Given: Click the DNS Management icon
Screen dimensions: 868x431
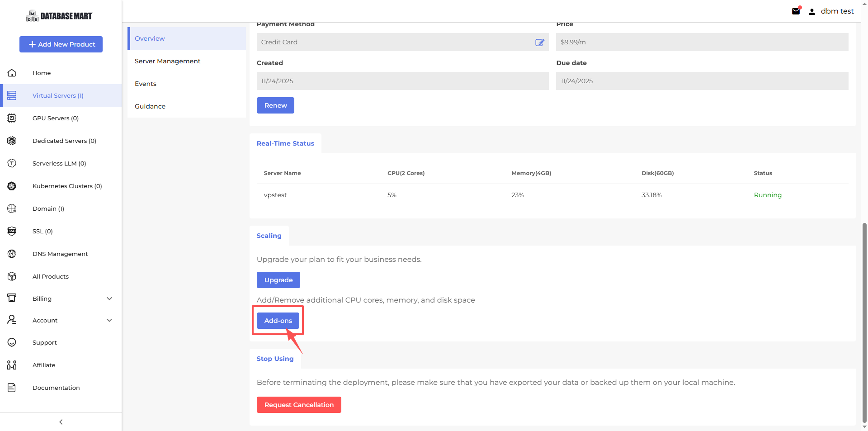Looking at the screenshot, I should 12,254.
